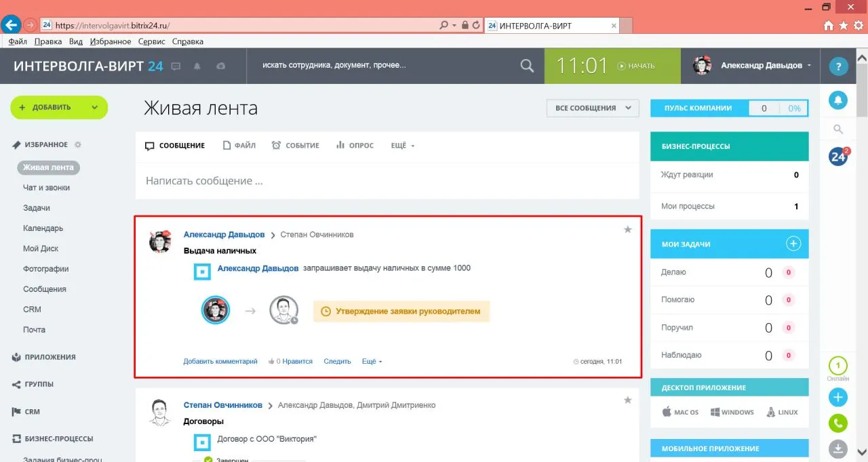Image resolution: width=868 pixels, height=462 pixels.
Task: Open right sidebar search magnifier
Action: pos(838,129)
